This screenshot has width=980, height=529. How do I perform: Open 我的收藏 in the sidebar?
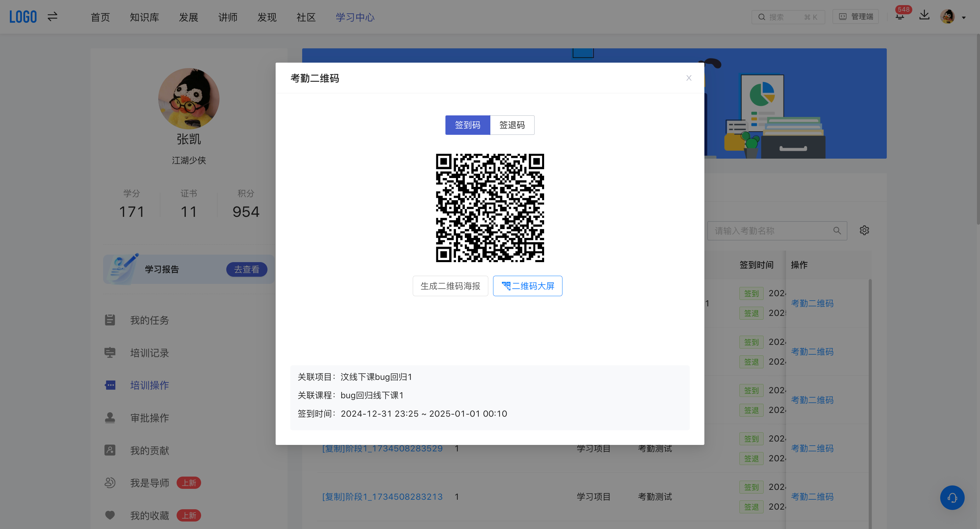click(x=149, y=516)
